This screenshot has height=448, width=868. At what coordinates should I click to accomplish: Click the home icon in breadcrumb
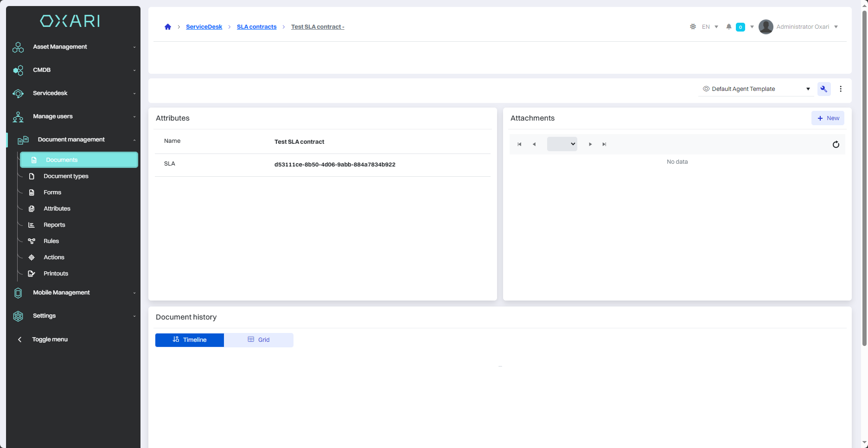point(168,27)
